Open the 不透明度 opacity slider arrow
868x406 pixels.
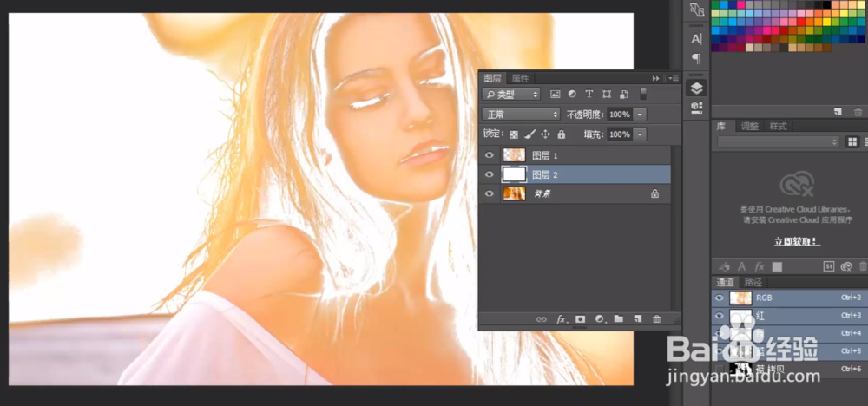pos(640,115)
